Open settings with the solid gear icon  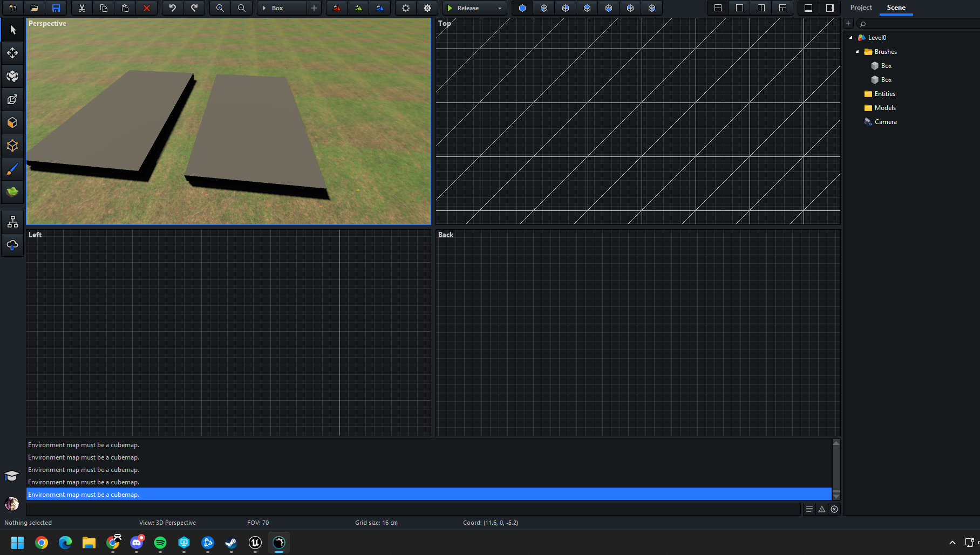[427, 8]
